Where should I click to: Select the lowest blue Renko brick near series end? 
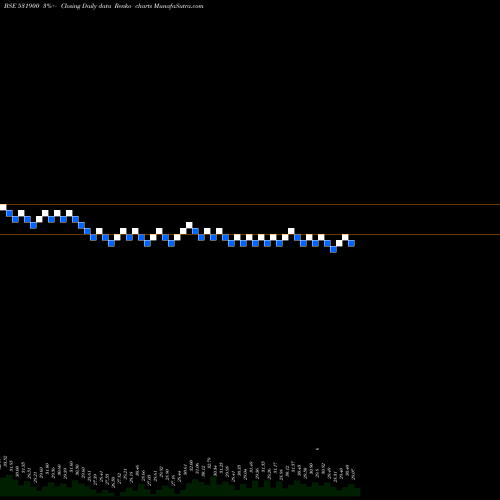pyautogui.click(x=333, y=249)
